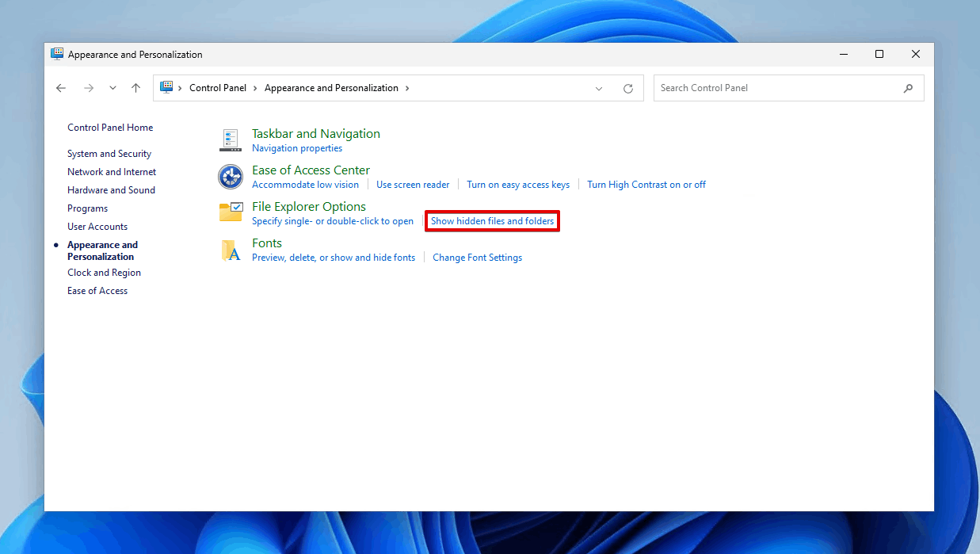Refresh the Control Panel view
The image size is (980, 554).
[628, 89]
